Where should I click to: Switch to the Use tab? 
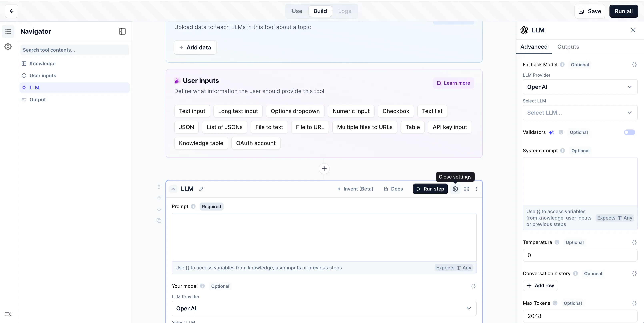tap(297, 11)
